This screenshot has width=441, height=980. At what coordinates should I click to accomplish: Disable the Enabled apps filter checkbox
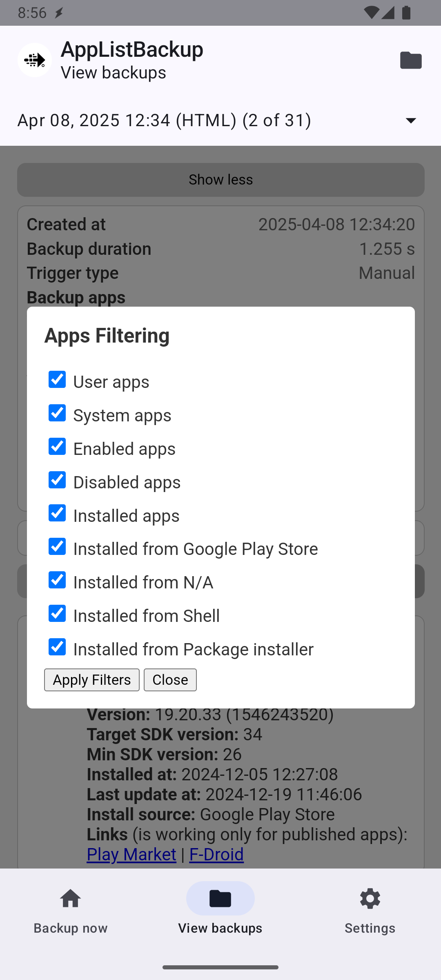57,446
